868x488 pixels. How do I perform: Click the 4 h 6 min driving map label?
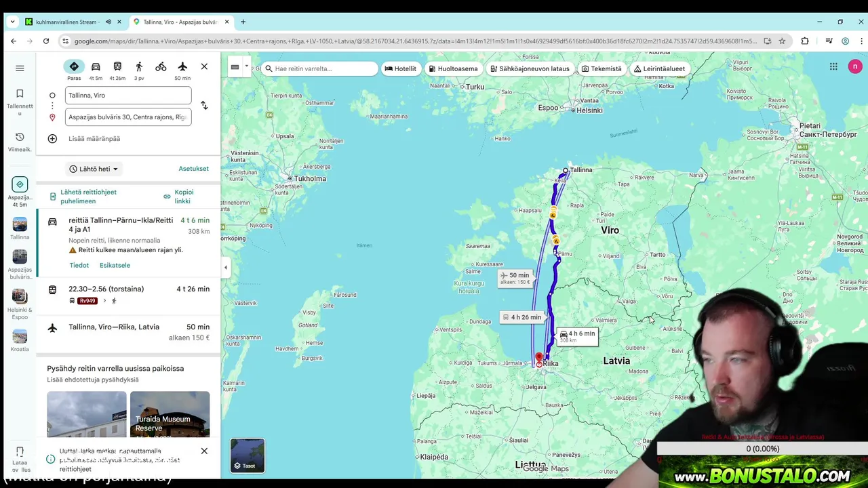pos(577,336)
